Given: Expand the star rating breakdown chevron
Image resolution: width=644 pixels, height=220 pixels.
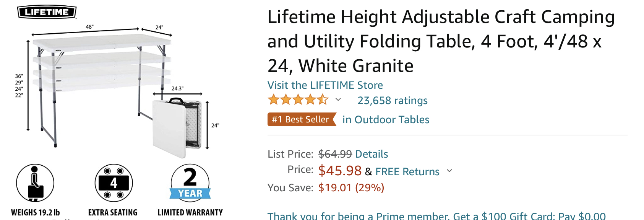Looking at the screenshot, I should (338, 100).
